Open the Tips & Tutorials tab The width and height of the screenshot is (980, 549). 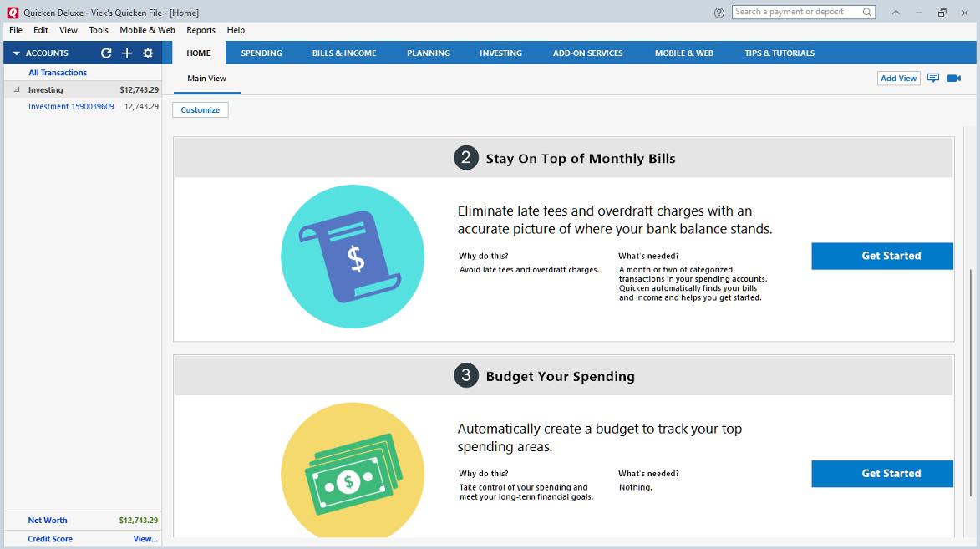click(779, 53)
